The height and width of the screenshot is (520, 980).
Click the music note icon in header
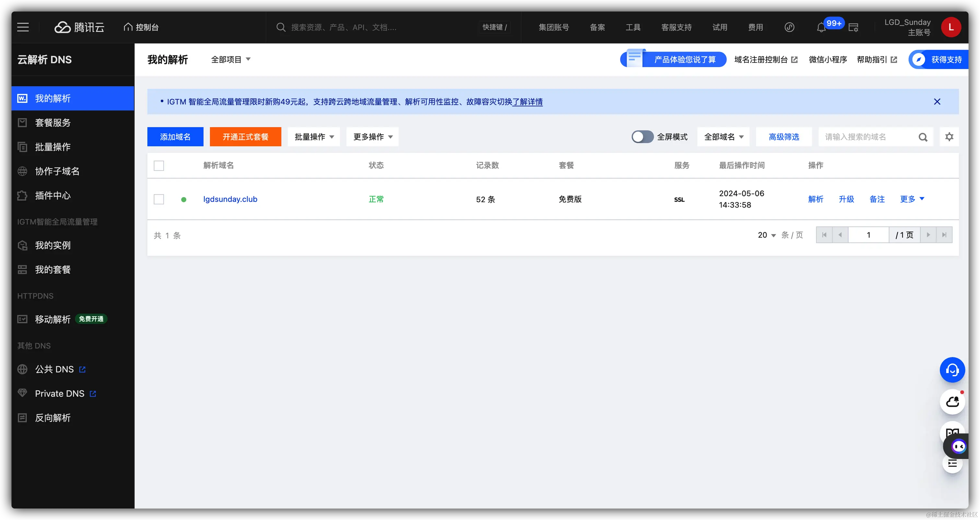[789, 27]
